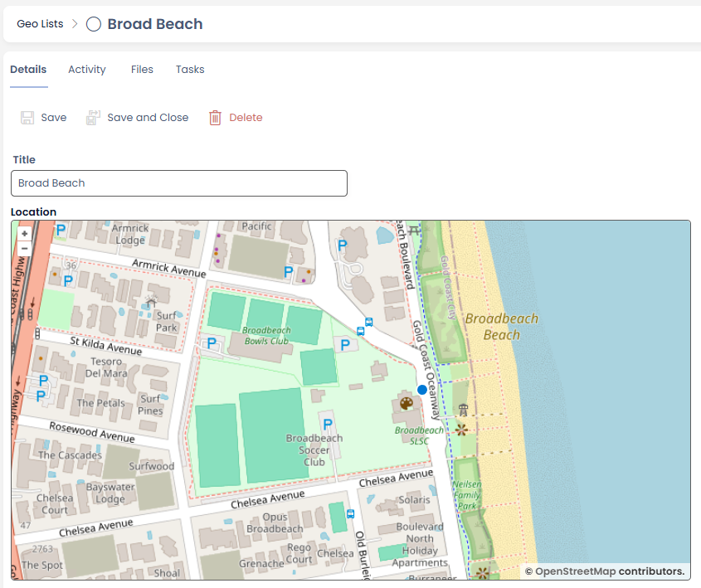Select the Details tab
The width and height of the screenshot is (701, 588).
28,70
